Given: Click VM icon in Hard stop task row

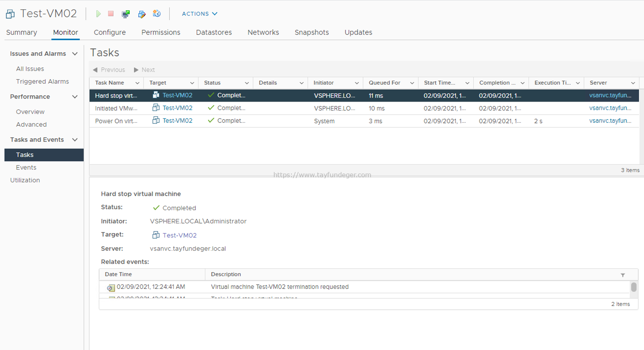Looking at the screenshot, I should point(156,95).
